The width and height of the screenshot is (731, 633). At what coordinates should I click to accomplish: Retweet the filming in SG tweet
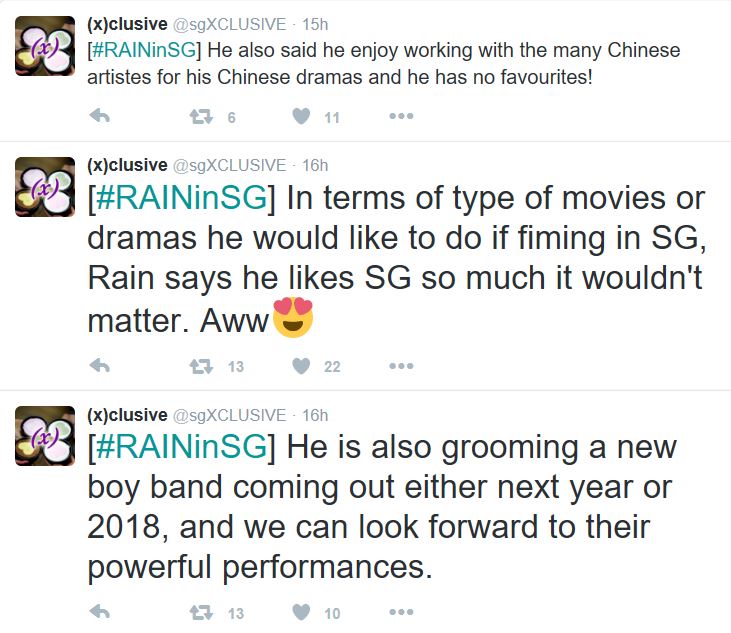click(199, 366)
